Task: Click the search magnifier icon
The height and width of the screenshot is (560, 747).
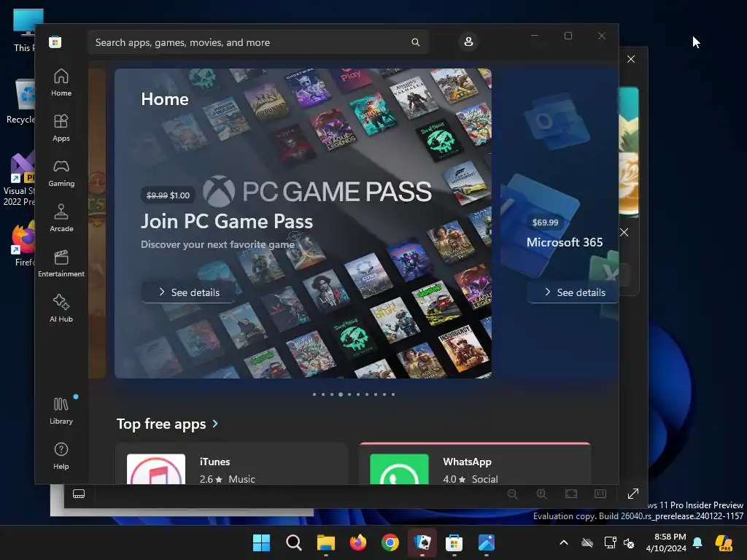Action: (x=415, y=42)
